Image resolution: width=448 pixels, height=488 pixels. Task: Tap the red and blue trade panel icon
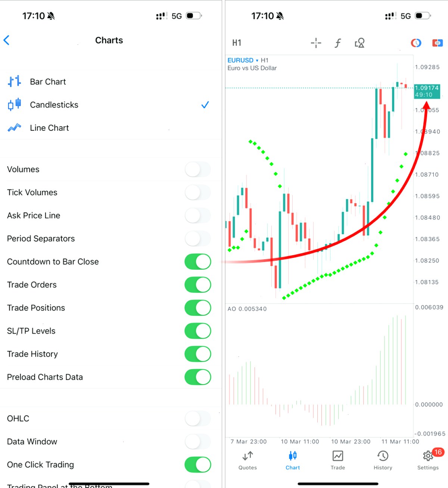[438, 43]
